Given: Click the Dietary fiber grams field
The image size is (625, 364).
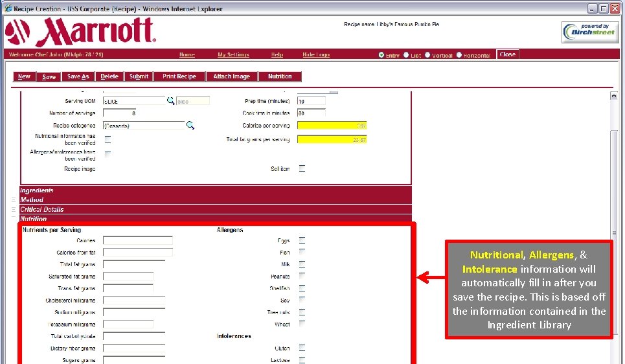Looking at the screenshot, I should pyautogui.click(x=134, y=348).
